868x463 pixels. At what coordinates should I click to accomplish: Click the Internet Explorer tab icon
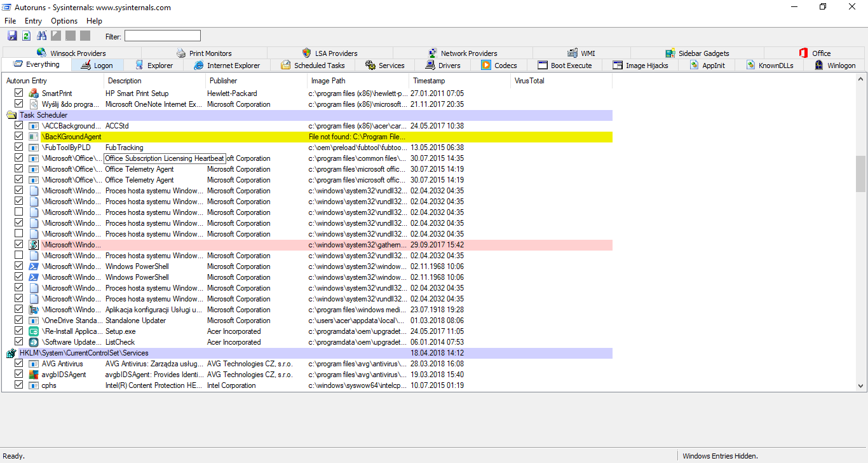pos(199,65)
